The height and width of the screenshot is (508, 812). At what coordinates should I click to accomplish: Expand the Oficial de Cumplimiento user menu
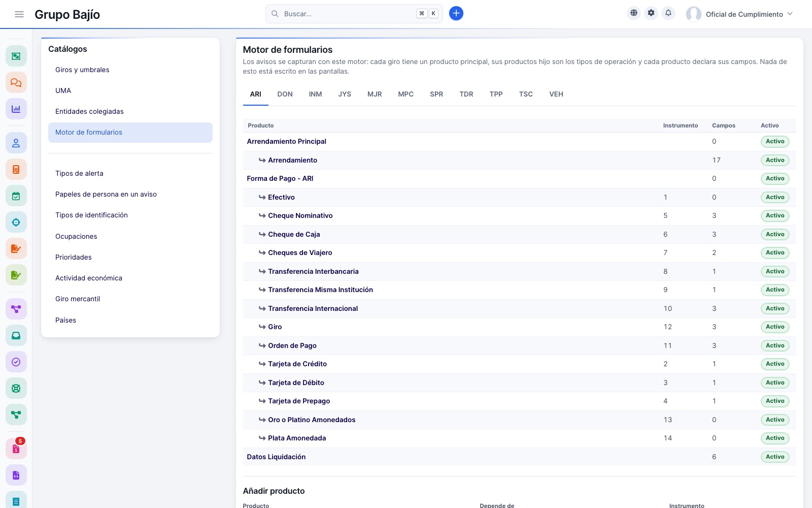click(x=739, y=14)
